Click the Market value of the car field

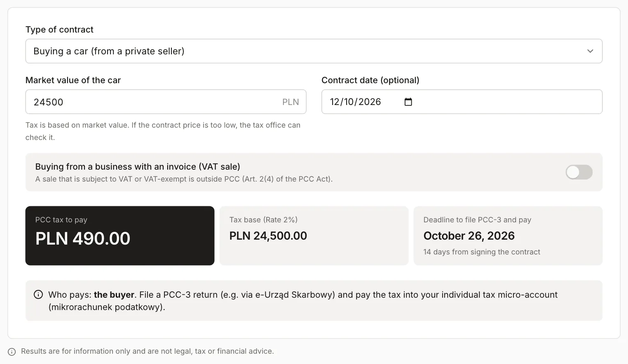166,102
